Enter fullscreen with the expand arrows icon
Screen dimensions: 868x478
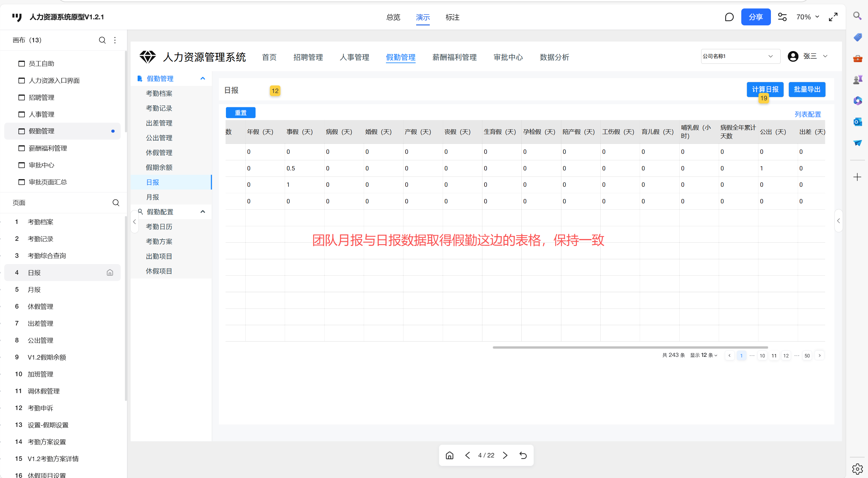(833, 17)
